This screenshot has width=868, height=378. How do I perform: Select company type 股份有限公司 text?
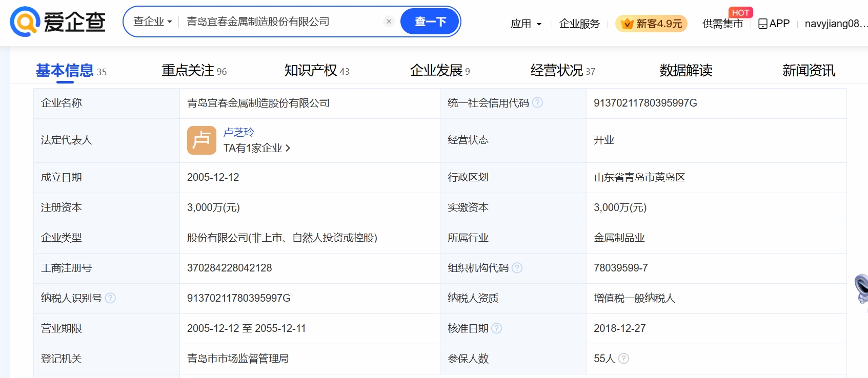(x=282, y=238)
